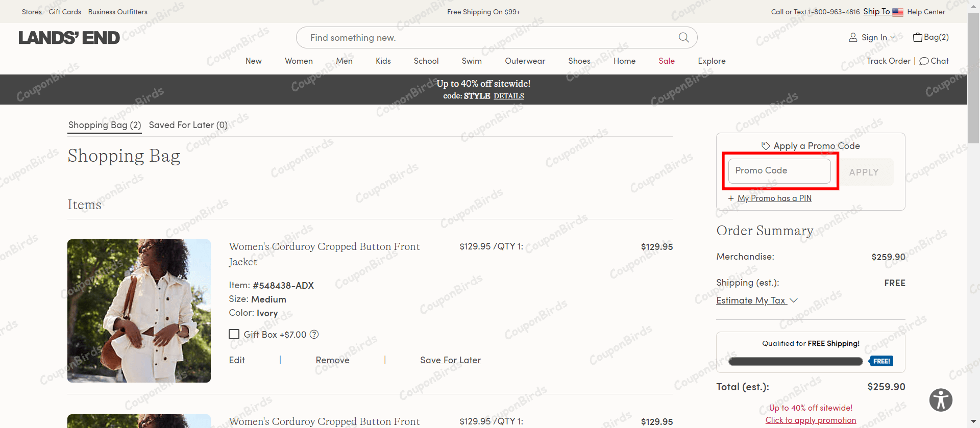Open the Swim menu
Screen dimensions: 980x428
[x=472, y=61]
